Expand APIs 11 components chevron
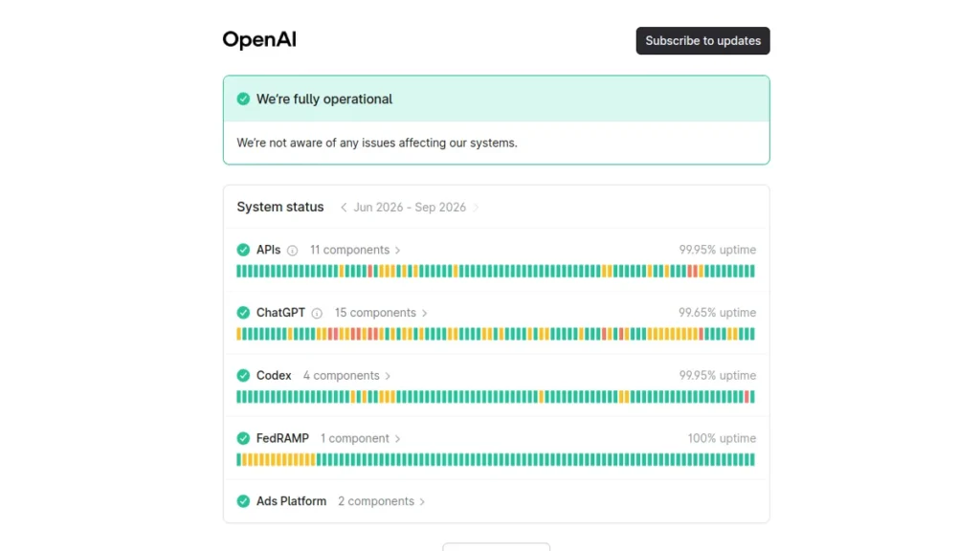The width and height of the screenshot is (980, 551). click(x=397, y=251)
